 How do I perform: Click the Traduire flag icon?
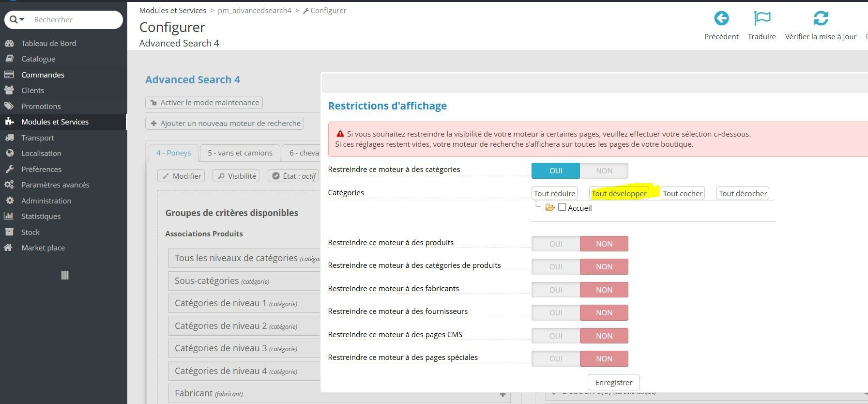[x=762, y=18]
